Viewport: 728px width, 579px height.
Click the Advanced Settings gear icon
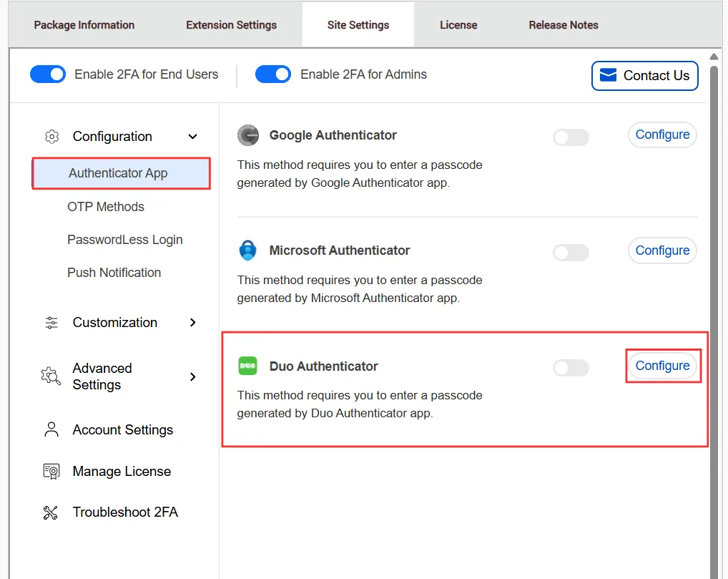point(51,376)
